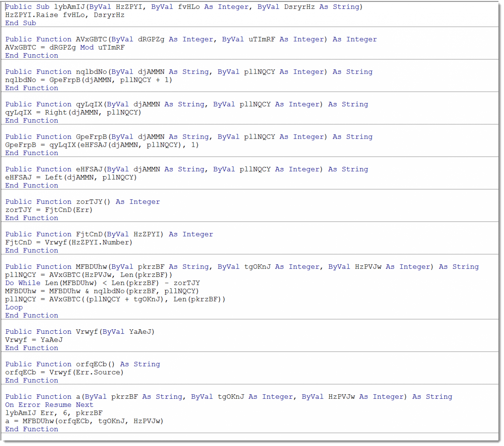The width and height of the screenshot is (504, 446).
Task: Click the 'Public Function FjtCnD' declaration line
Action: 109,235
